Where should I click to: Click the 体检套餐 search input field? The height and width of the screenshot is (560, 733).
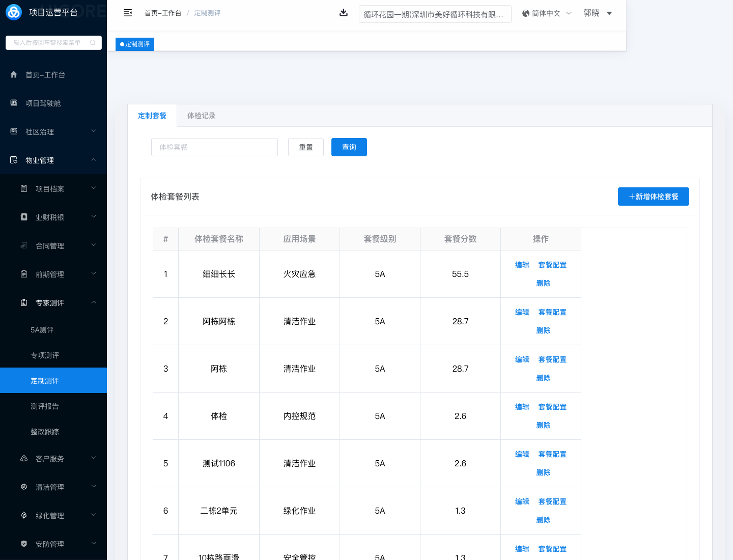(x=214, y=147)
